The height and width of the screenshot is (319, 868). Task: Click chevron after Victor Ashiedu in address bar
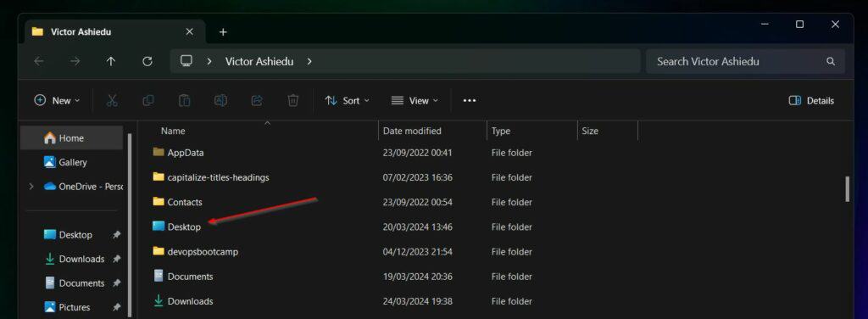[x=309, y=61]
